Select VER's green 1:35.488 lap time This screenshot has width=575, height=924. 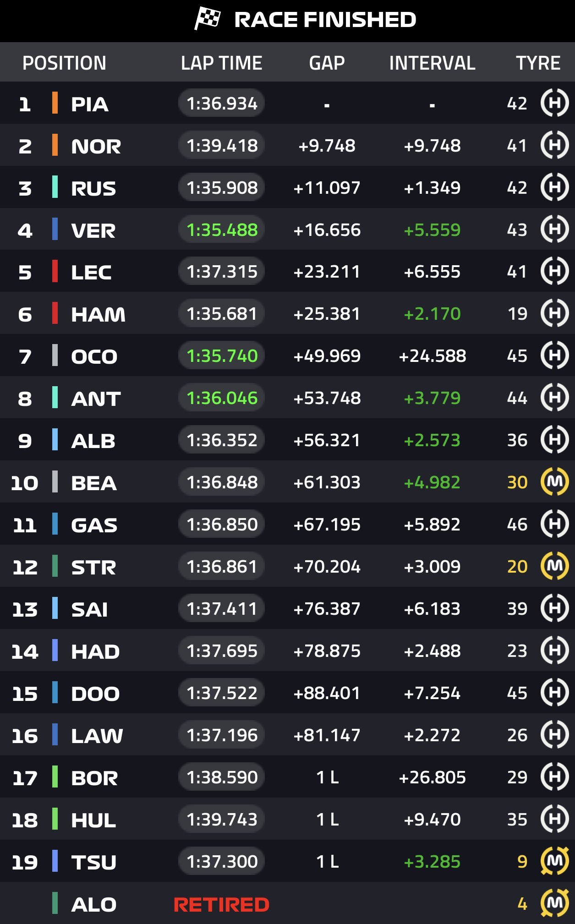(222, 230)
